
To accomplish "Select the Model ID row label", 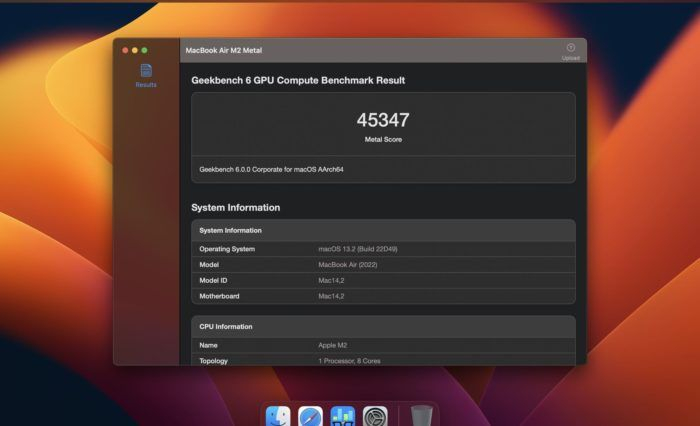I will pyautogui.click(x=213, y=280).
